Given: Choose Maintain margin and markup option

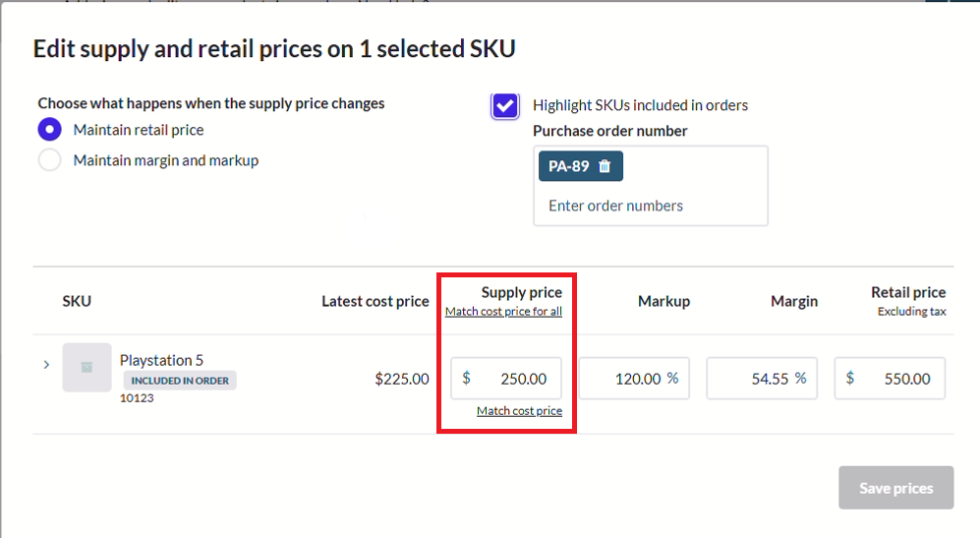Looking at the screenshot, I should pyautogui.click(x=49, y=160).
